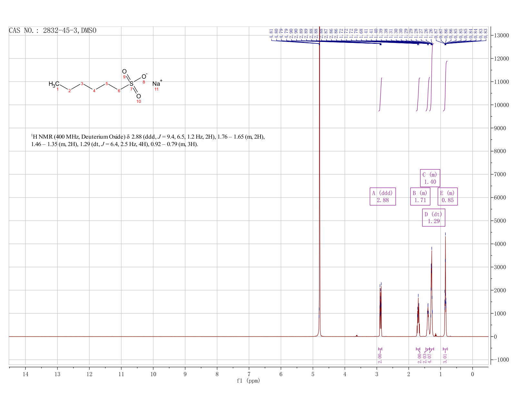The width and height of the screenshot is (532, 411).
Task: Select the D (dt) 1.29 multiplet box
Action: (x=434, y=218)
